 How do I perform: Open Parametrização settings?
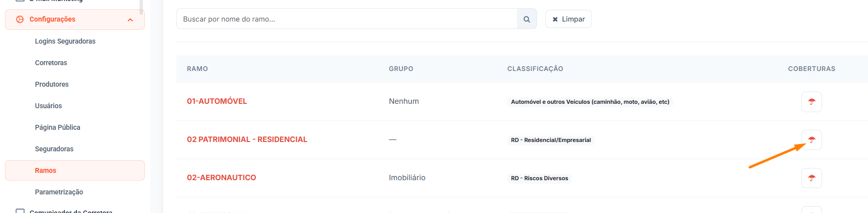coord(59,192)
